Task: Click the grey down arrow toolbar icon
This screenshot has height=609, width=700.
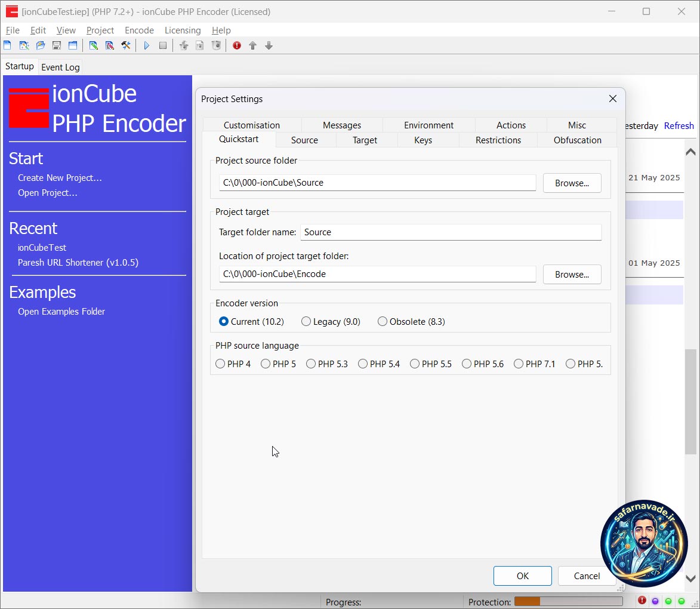Action: 269,45
